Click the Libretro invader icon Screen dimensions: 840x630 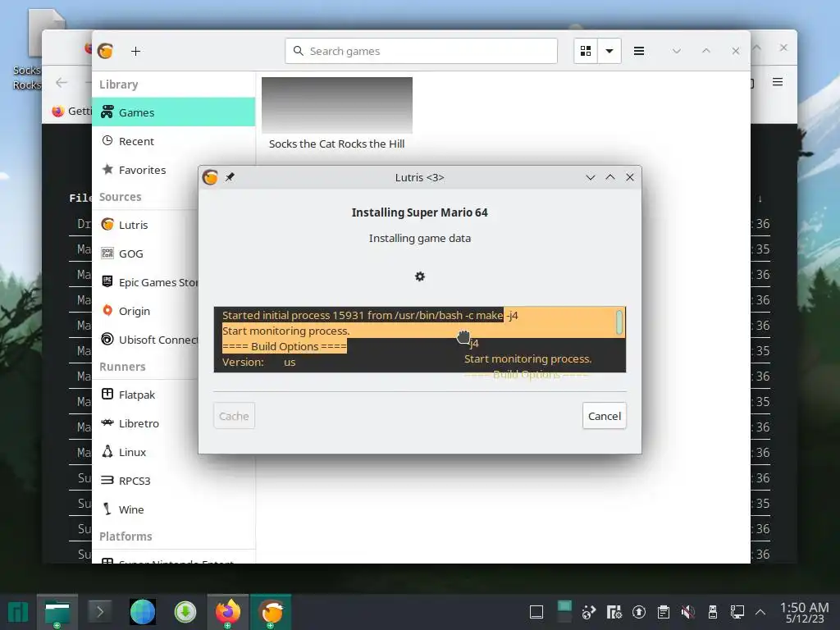pos(107,422)
